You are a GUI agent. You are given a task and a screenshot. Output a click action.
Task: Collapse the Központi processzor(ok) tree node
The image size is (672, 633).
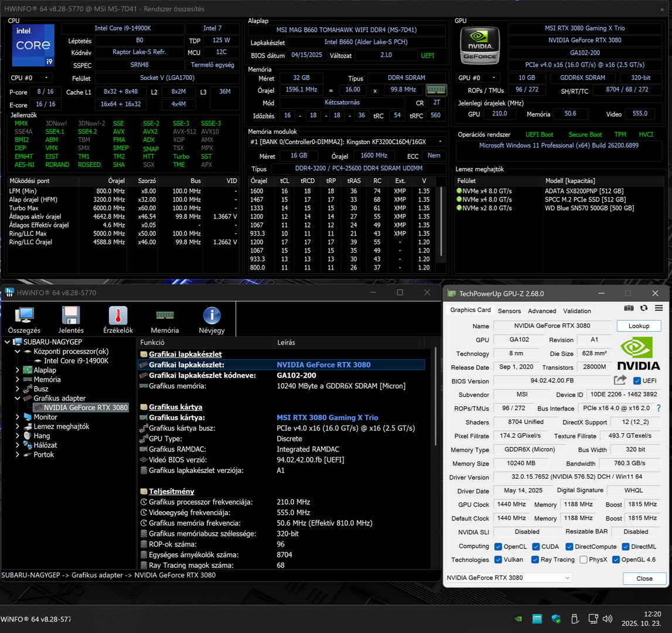pyautogui.click(x=18, y=351)
